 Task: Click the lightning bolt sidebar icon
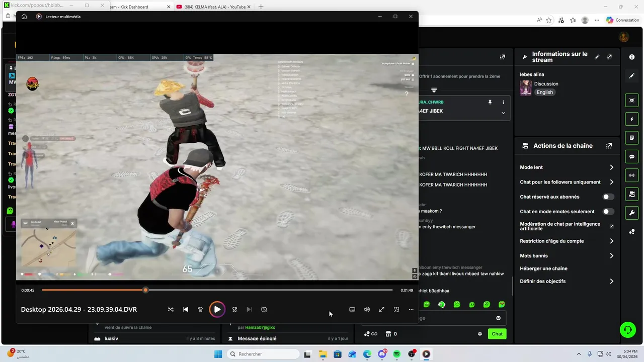pyautogui.click(x=632, y=119)
